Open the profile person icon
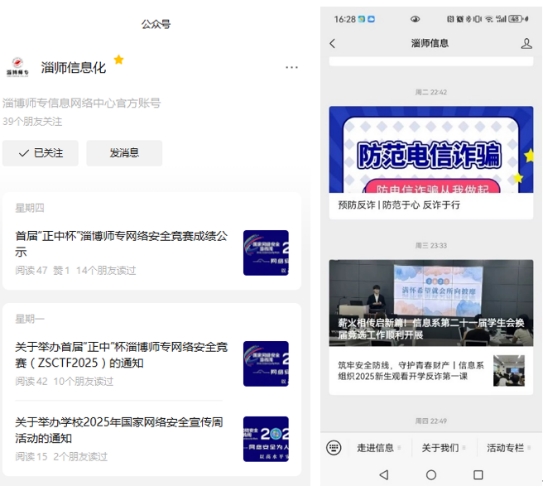 coord(526,44)
